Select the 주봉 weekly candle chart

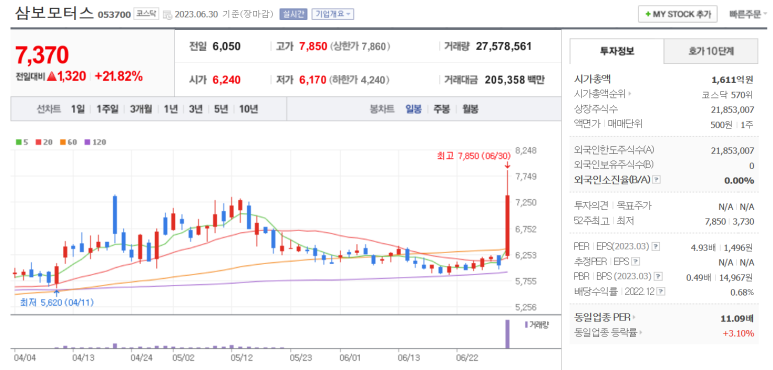tap(441, 109)
